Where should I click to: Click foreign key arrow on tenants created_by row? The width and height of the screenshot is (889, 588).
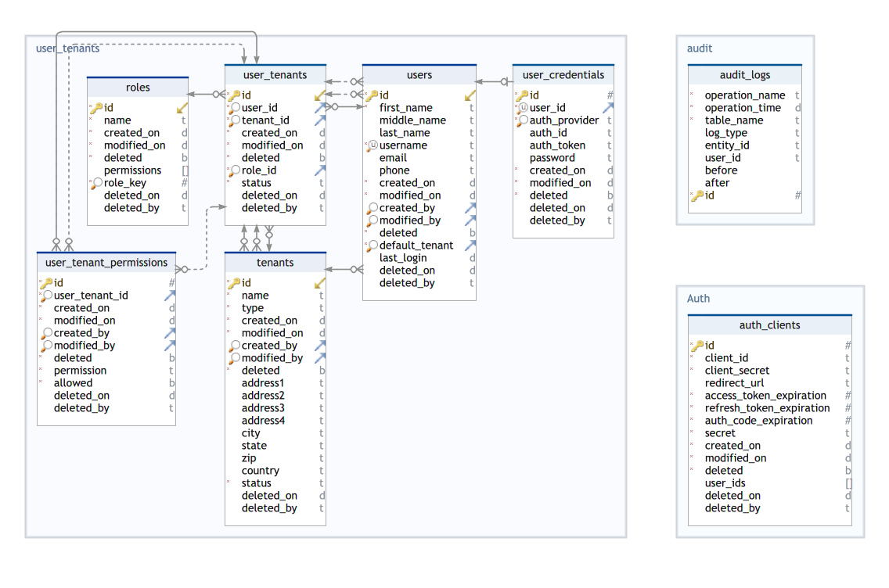pos(320,345)
